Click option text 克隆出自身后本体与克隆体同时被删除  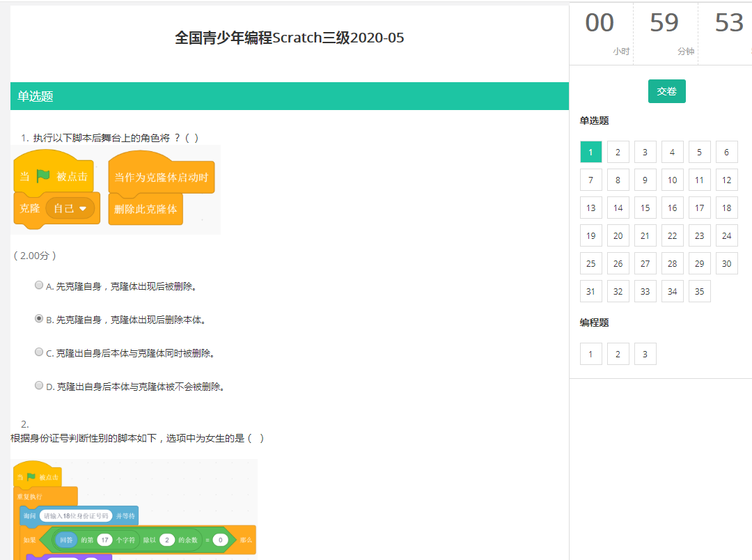pyautogui.click(x=135, y=354)
